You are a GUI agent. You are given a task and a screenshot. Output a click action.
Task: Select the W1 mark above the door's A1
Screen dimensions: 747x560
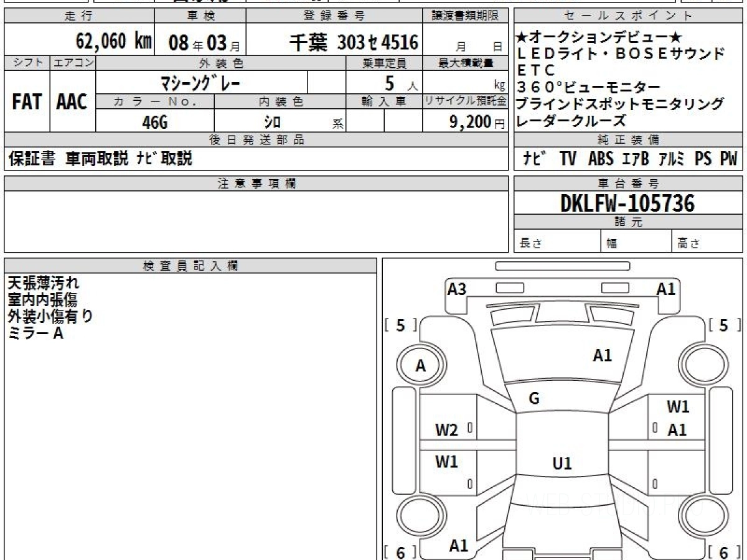pos(678,408)
